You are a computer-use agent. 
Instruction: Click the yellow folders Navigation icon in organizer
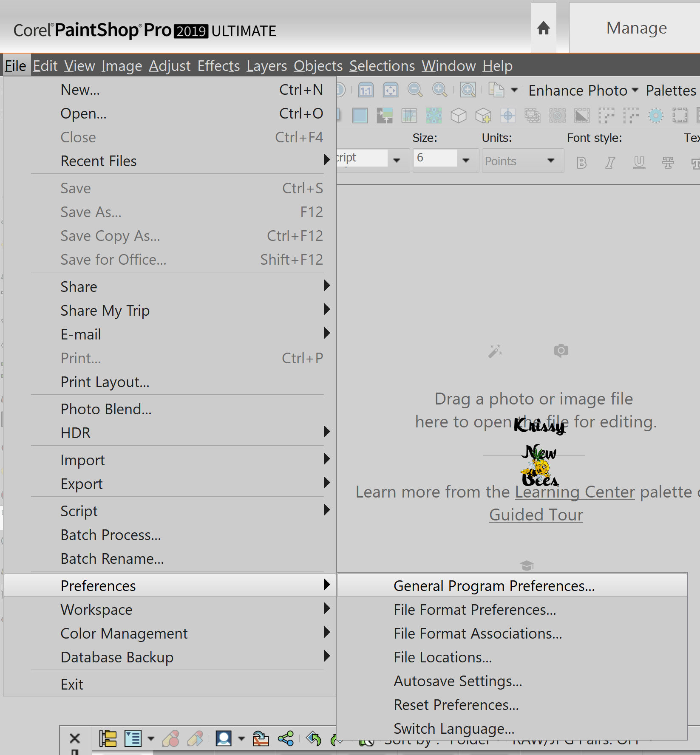pyautogui.click(x=108, y=738)
